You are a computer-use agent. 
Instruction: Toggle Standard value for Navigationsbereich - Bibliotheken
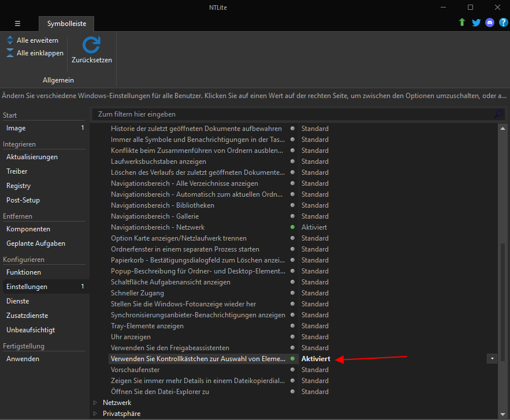[x=315, y=205]
